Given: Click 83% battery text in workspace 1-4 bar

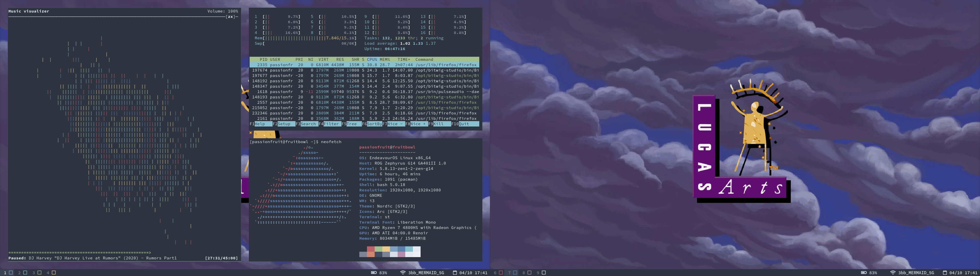Looking at the screenshot, I should [x=383, y=273].
